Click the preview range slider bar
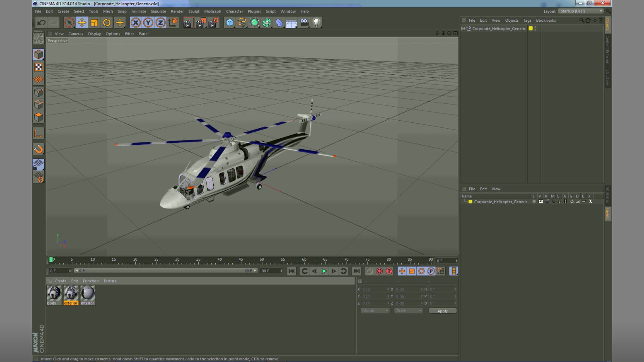The height and width of the screenshot is (362, 644). pyautogui.click(x=166, y=271)
